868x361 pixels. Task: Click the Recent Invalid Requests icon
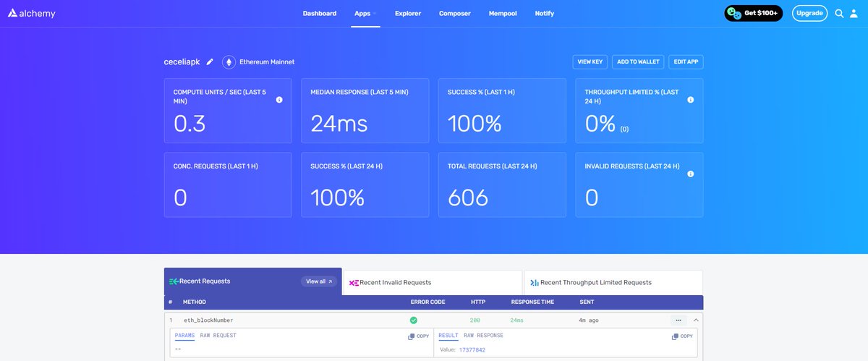354,283
